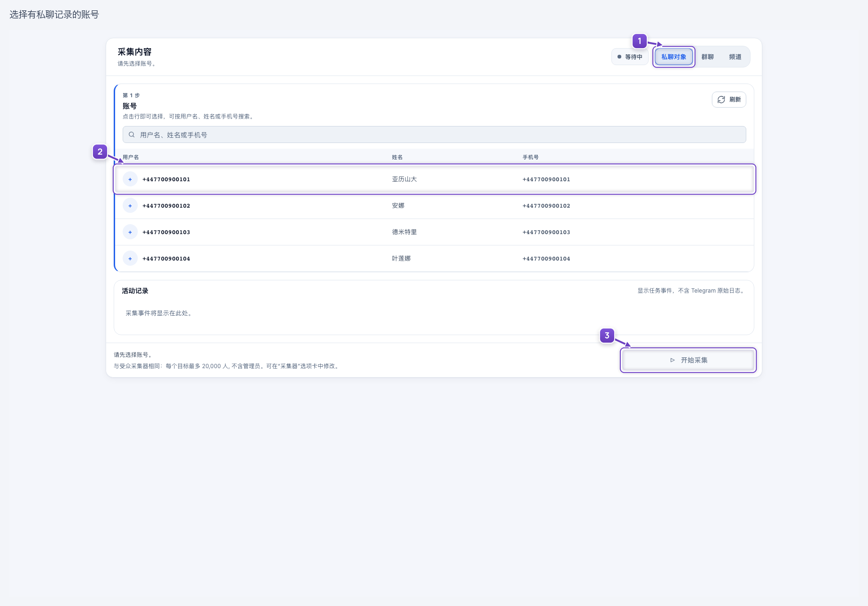Click the username text +447700900104
868x606 pixels.
pyautogui.click(x=166, y=259)
